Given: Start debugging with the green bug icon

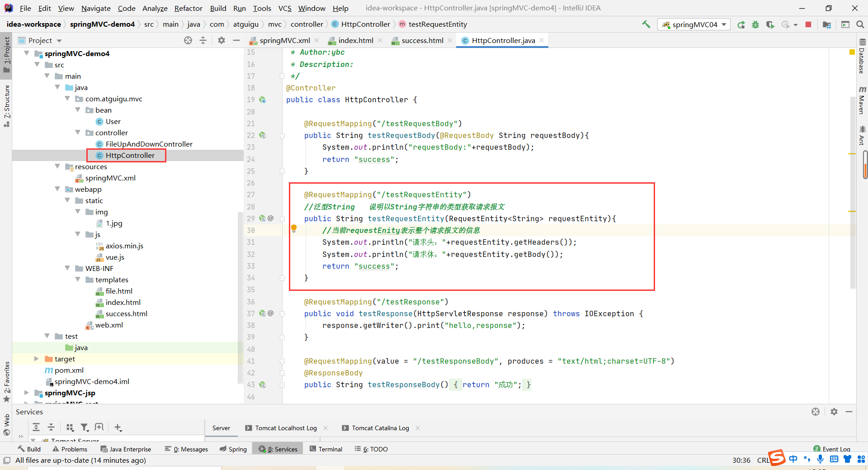Looking at the screenshot, I should click(755, 24).
